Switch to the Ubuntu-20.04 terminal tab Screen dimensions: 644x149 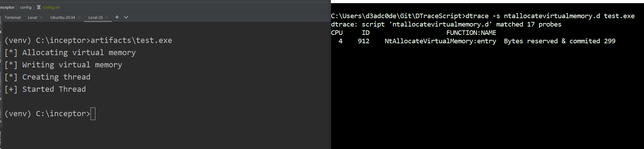pos(63,17)
